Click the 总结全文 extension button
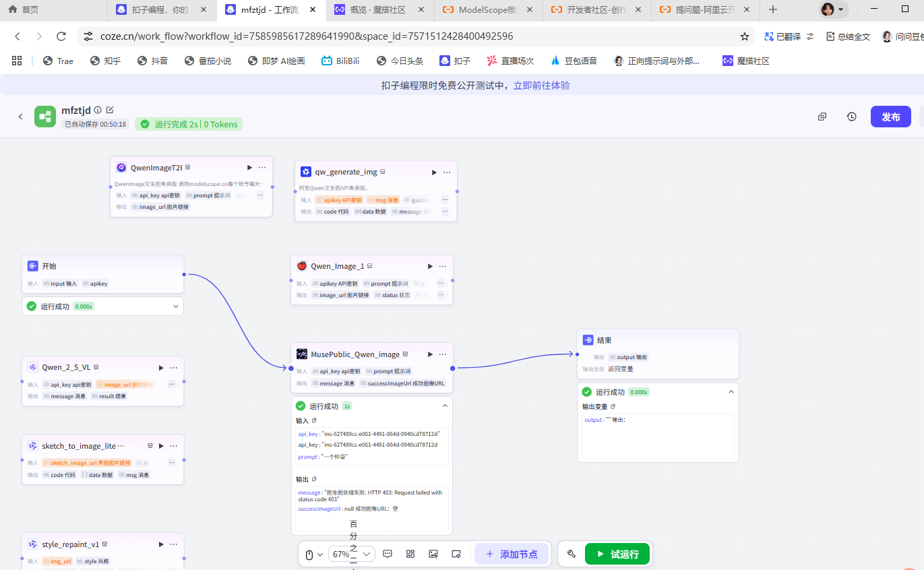The height and width of the screenshot is (570, 924). coord(847,36)
